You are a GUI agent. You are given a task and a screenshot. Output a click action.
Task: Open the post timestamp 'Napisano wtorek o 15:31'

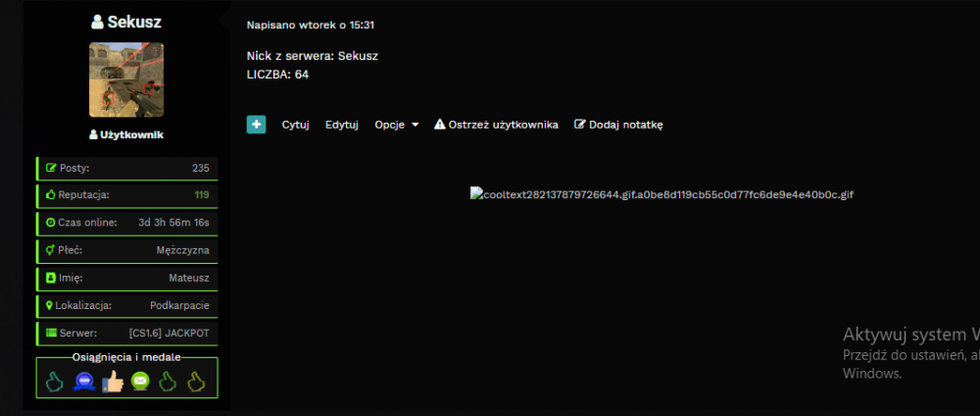click(311, 26)
